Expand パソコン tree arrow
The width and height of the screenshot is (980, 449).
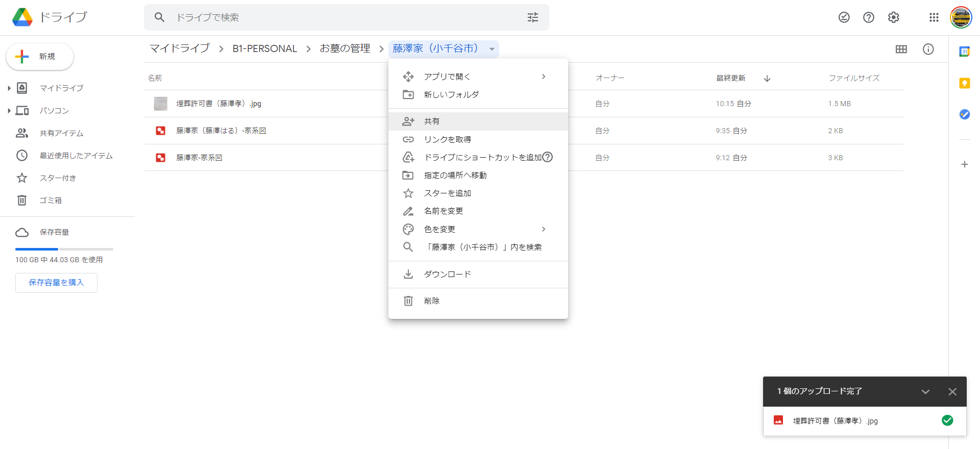9,111
